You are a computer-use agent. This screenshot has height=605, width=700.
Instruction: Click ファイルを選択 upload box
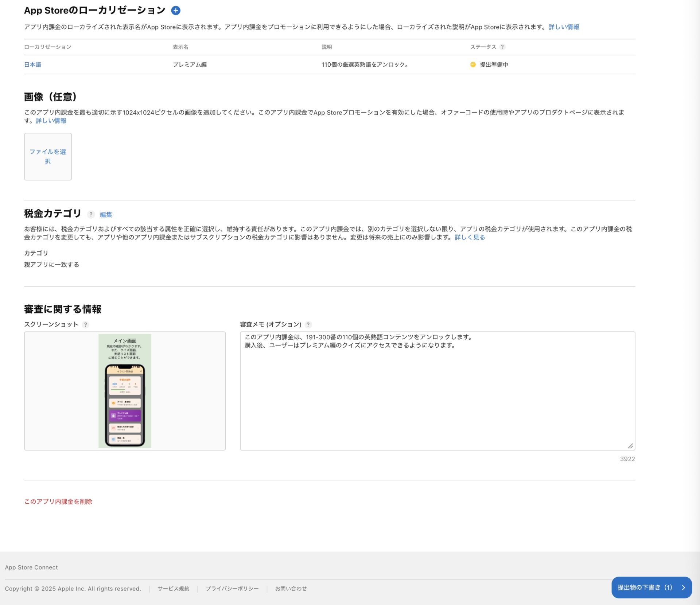(x=48, y=156)
